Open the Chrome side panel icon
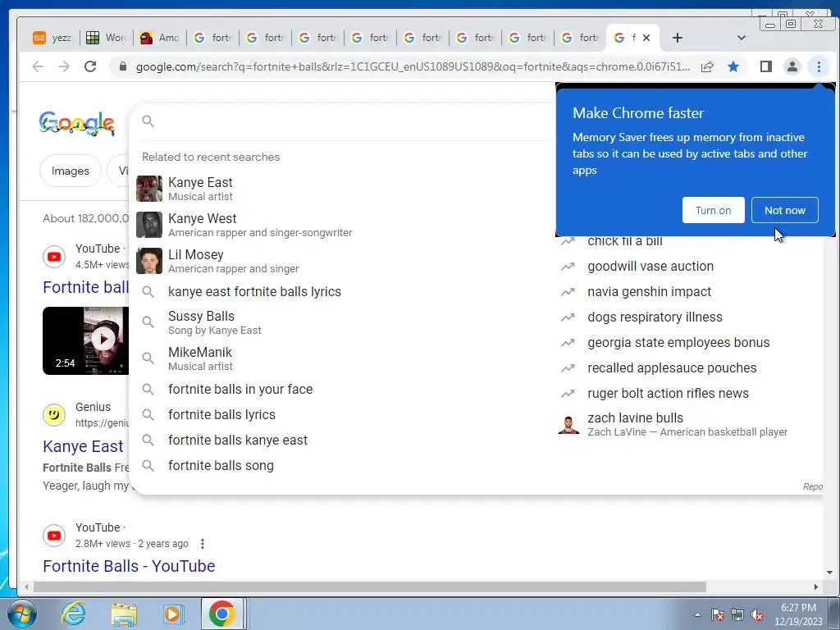 (x=765, y=66)
